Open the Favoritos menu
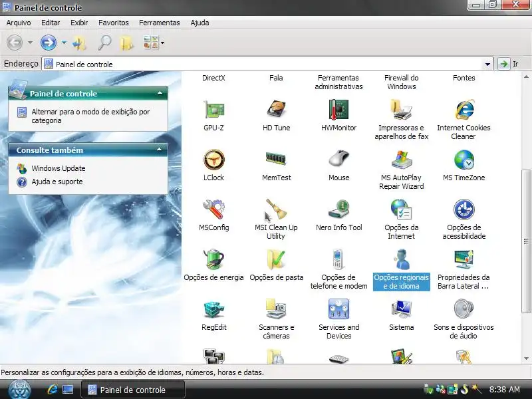 (113, 23)
